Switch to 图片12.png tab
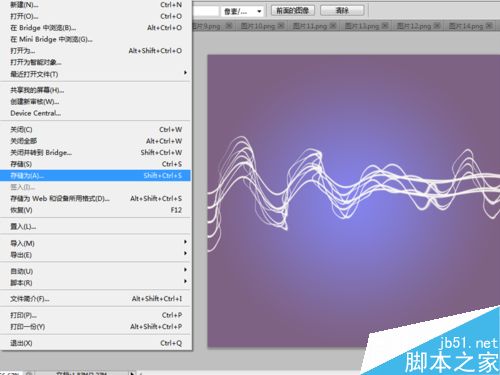The height and width of the screenshot is (375, 500). [414, 26]
